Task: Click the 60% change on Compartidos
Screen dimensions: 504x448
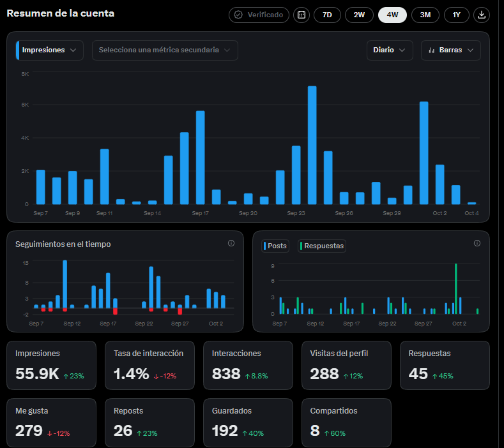Action: click(335, 433)
